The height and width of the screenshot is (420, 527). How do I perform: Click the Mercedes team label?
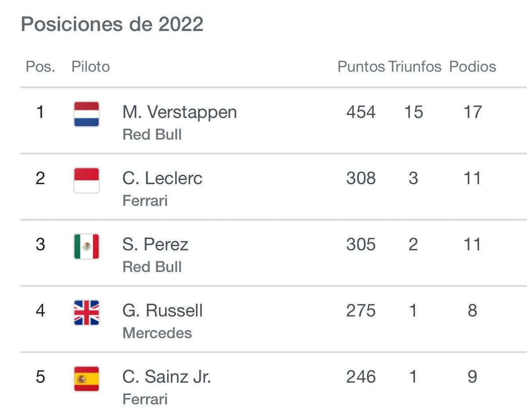(x=157, y=333)
